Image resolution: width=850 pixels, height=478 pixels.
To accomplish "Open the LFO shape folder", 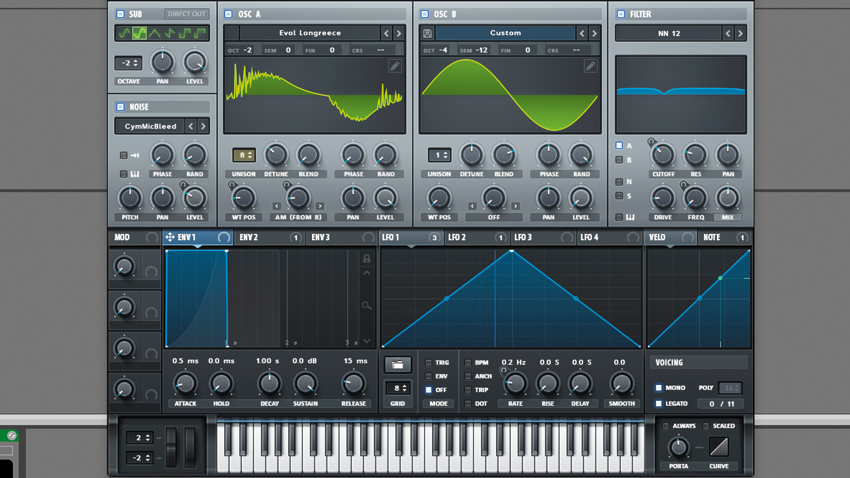I will pos(397,365).
